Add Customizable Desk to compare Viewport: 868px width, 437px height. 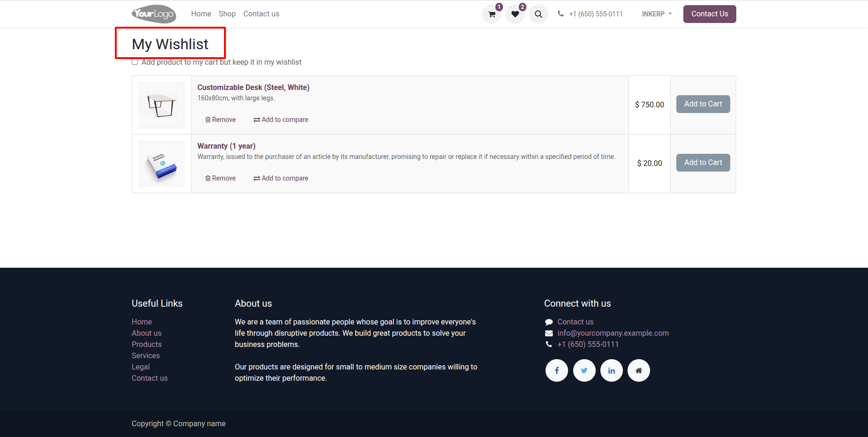pos(281,120)
